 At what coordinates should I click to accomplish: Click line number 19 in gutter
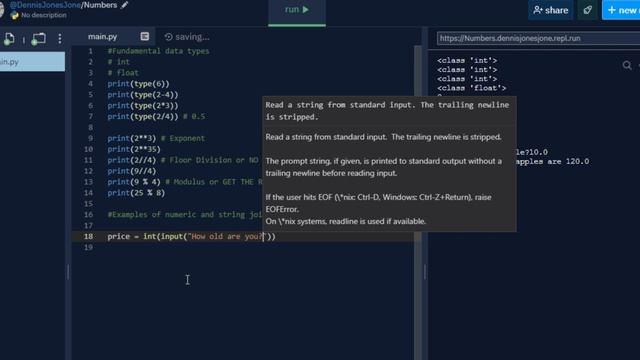click(x=88, y=247)
